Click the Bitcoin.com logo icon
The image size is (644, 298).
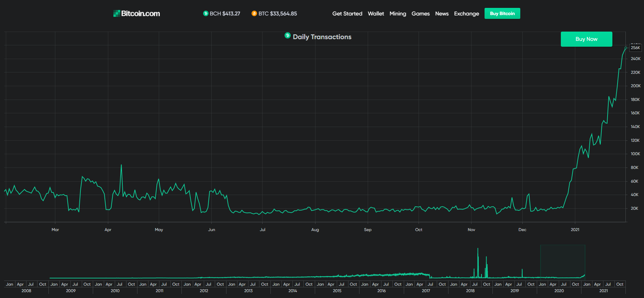pyautogui.click(x=116, y=13)
